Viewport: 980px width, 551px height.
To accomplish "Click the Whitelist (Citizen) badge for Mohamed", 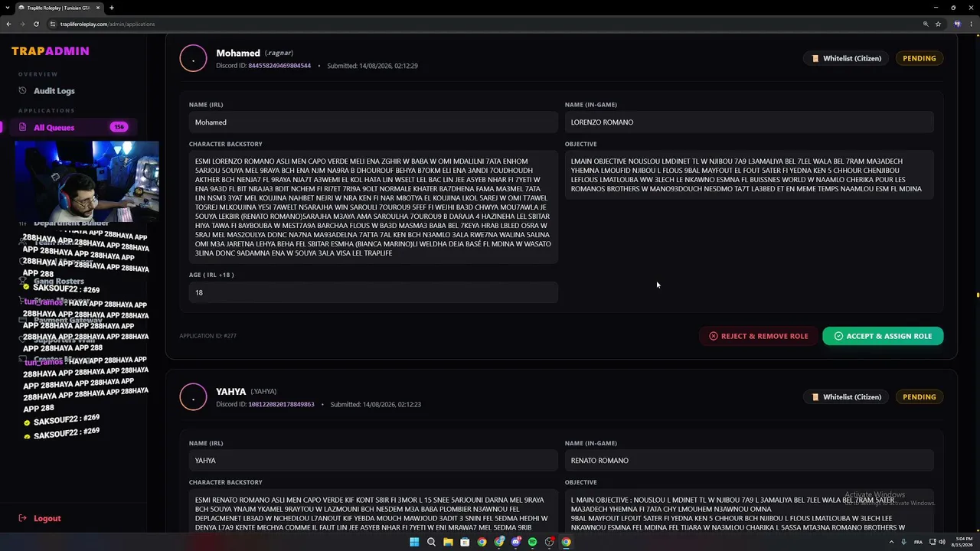I will tap(847, 58).
